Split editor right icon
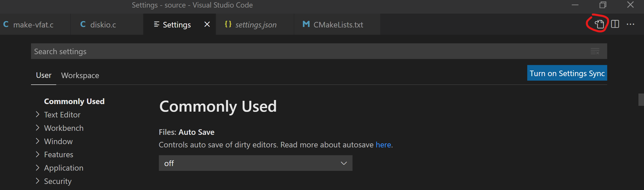 tap(615, 24)
